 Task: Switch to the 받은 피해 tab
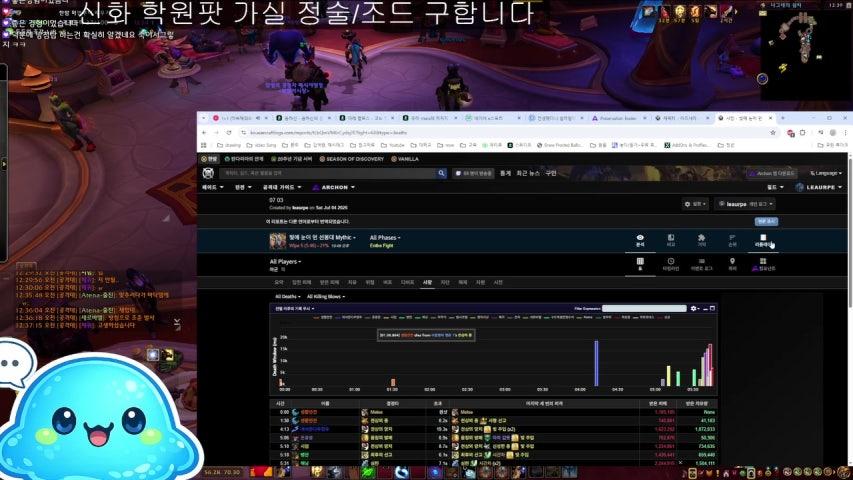(330, 282)
